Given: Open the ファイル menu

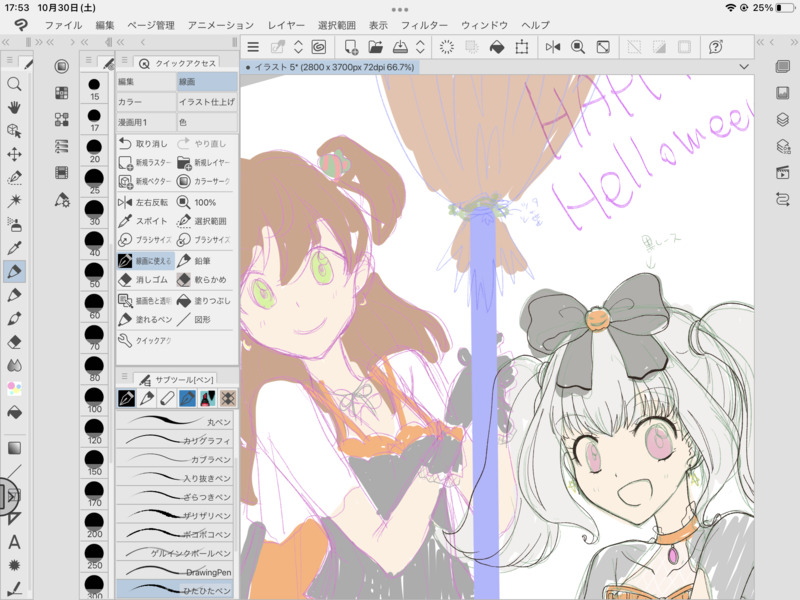Looking at the screenshot, I should (x=63, y=25).
